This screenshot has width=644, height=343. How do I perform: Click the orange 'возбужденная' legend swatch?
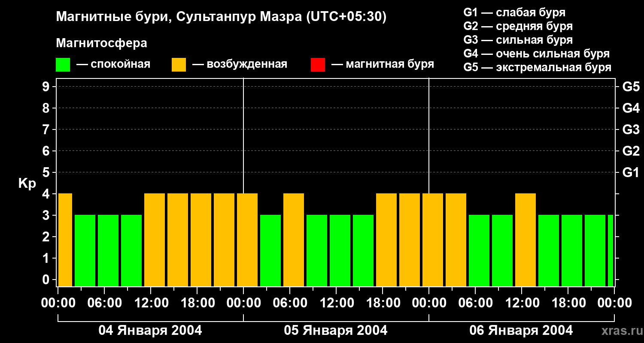[179, 65]
